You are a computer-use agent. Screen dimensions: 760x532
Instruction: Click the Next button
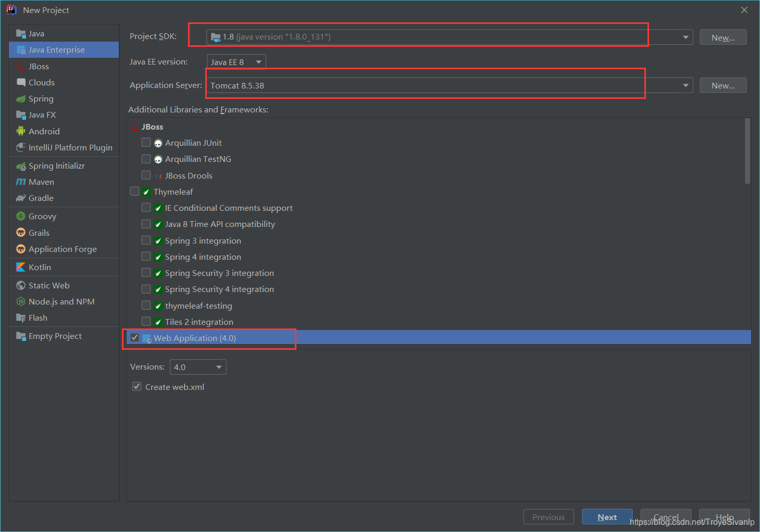tap(607, 517)
